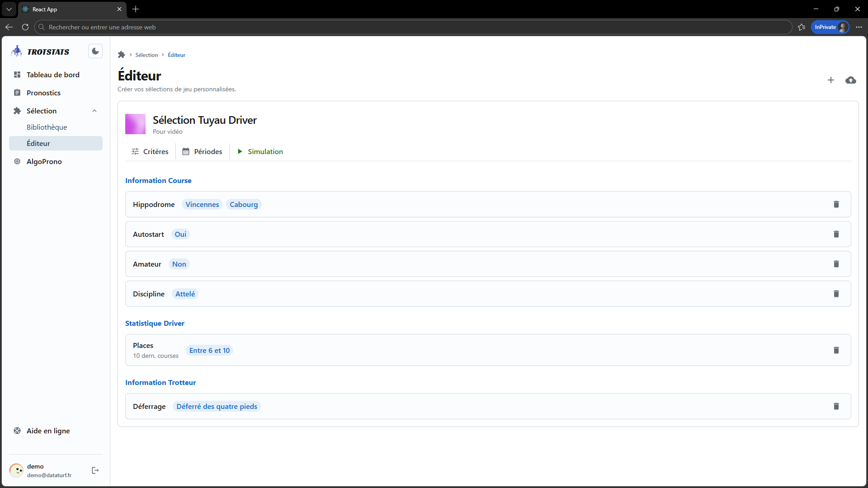868x488 pixels.
Task: Click the Sélection breadcrumb link
Action: pyautogui.click(x=146, y=55)
